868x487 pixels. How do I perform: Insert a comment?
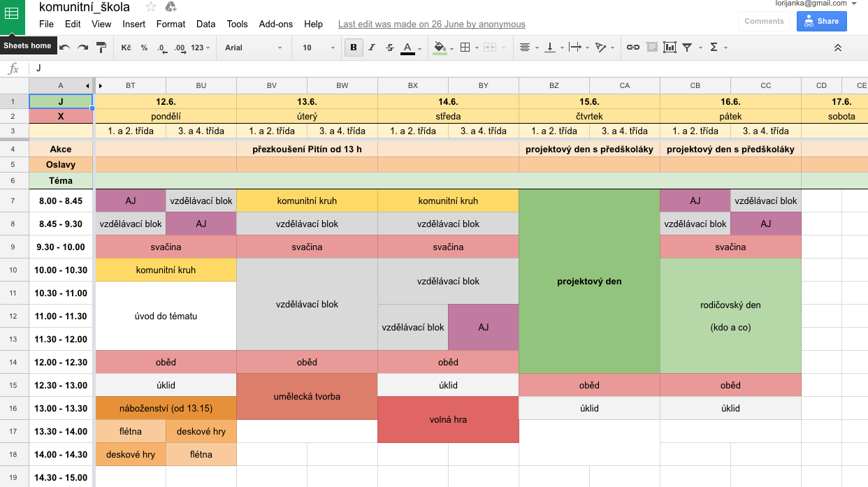pyautogui.click(x=651, y=48)
